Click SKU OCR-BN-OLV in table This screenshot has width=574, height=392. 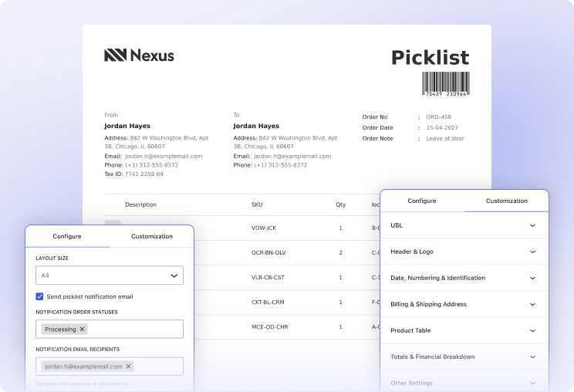268,252
